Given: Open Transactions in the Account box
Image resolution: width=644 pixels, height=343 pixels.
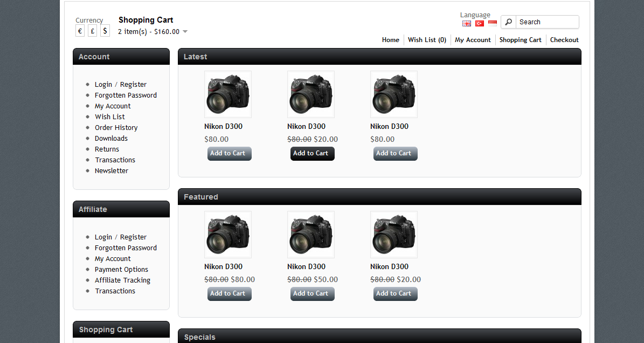Looking at the screenshot, I should 115,160.
